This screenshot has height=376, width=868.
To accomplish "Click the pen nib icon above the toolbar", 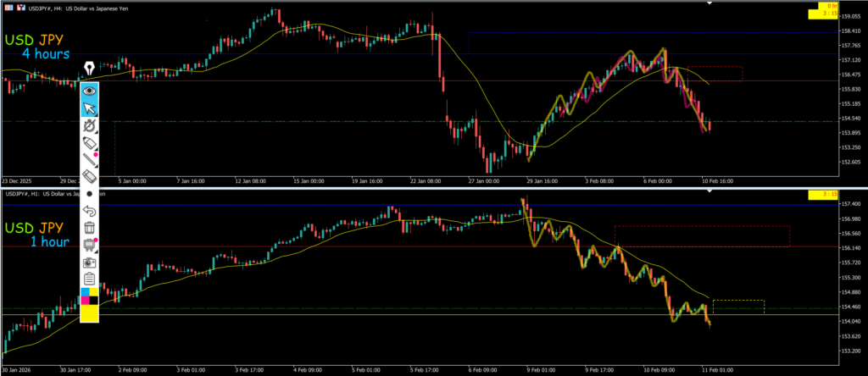I will 89,69.
